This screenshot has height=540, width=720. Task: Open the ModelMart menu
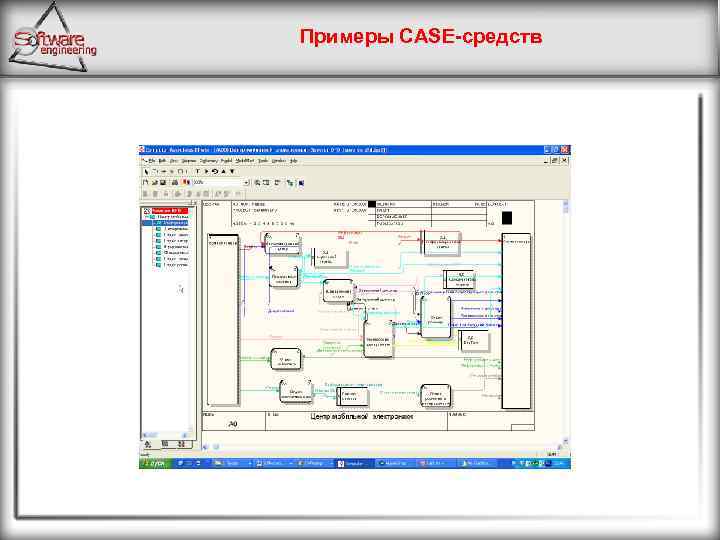pos(245,161)
